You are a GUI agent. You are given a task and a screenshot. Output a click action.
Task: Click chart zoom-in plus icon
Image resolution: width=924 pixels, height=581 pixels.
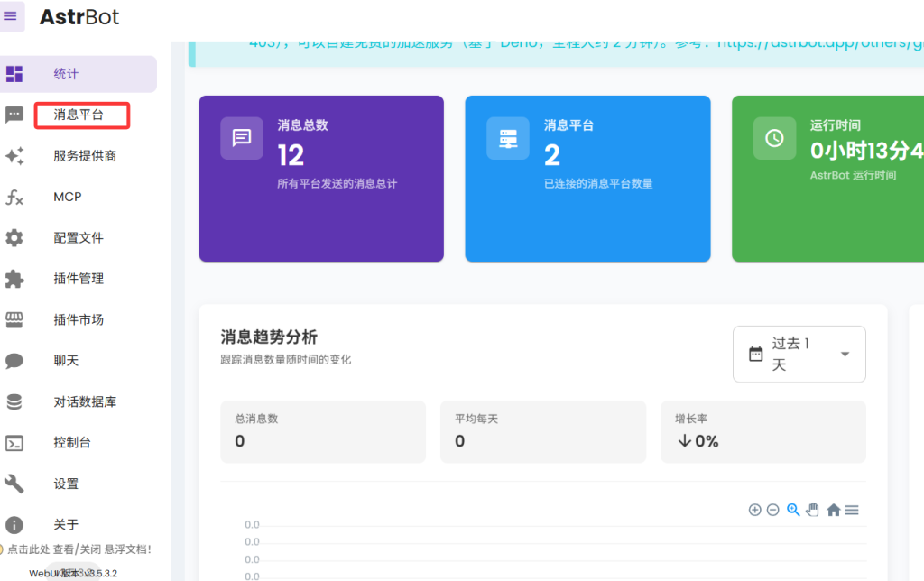(755, 510)
